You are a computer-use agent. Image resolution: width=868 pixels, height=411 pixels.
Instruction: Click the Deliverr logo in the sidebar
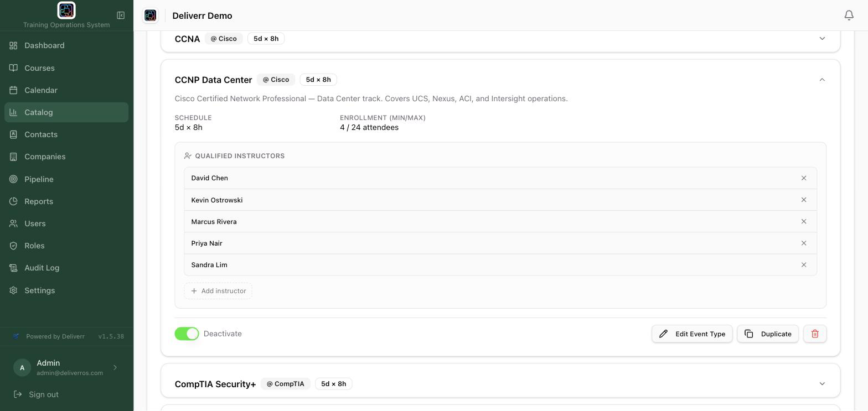tap(66, 11)
